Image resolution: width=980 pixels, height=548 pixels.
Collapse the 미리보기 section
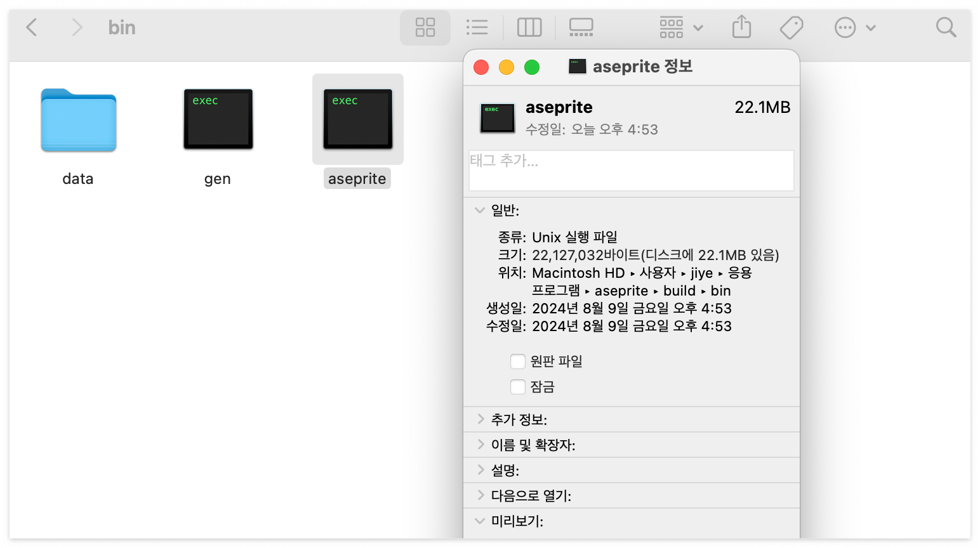[x=480, y=521]
